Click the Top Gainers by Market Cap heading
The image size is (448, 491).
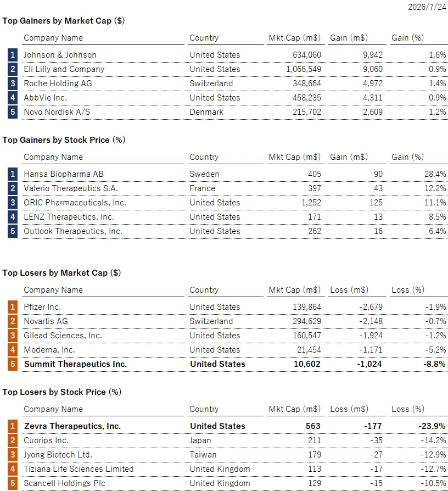[x=64, y=21]
